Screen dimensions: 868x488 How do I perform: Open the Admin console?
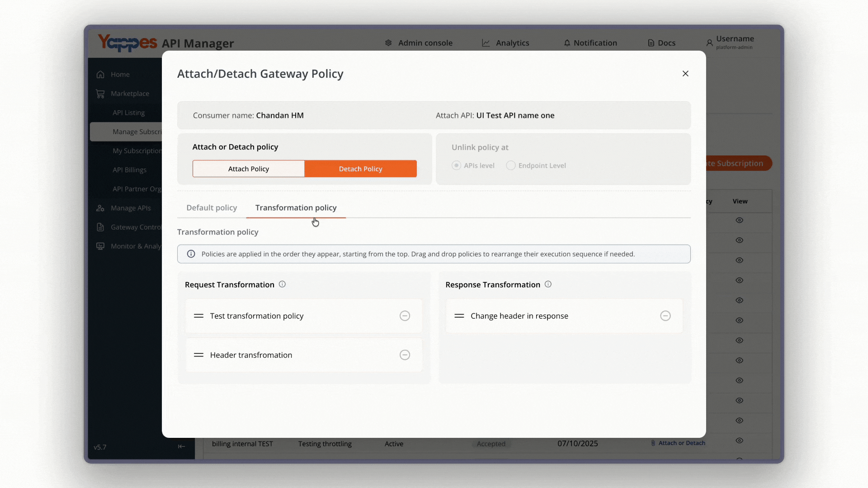[x=419, y=43]
